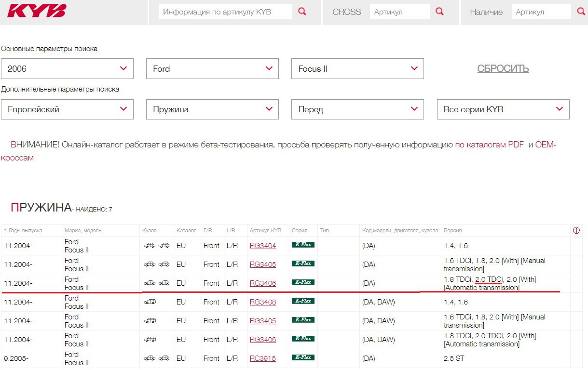The image size is (588, 370).
Task: Click the red info icon in table header
Action: coord(576,230)
